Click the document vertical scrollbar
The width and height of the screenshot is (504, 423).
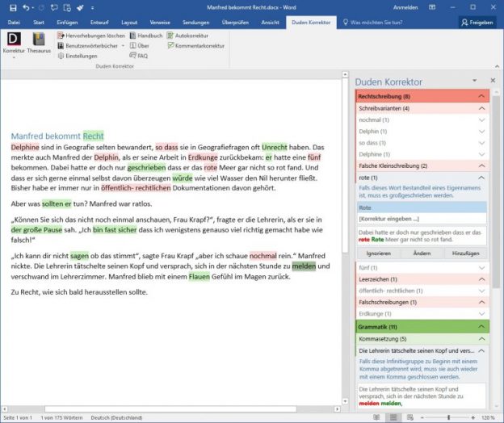click(x=345, y=167)
